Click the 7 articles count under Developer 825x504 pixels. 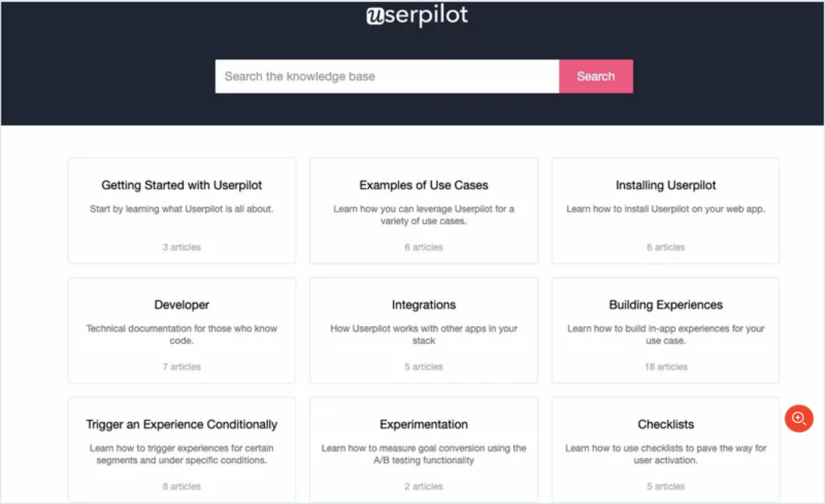[181, 367]
